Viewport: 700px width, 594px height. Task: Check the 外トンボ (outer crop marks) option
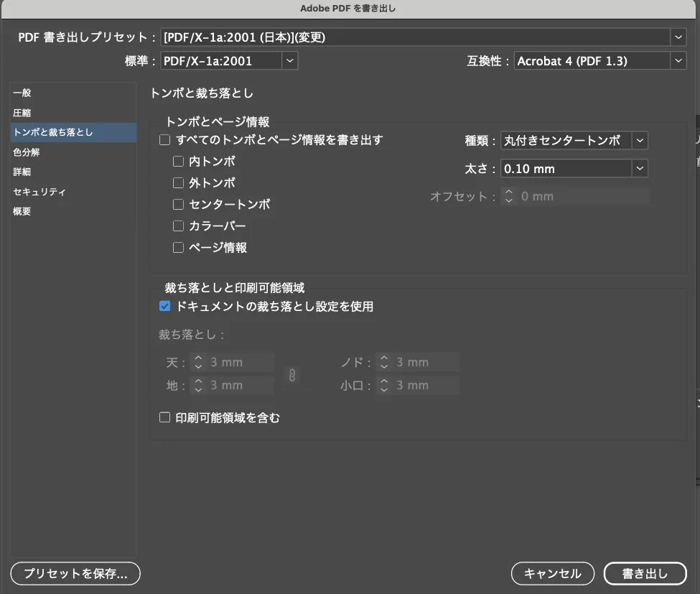178,182
